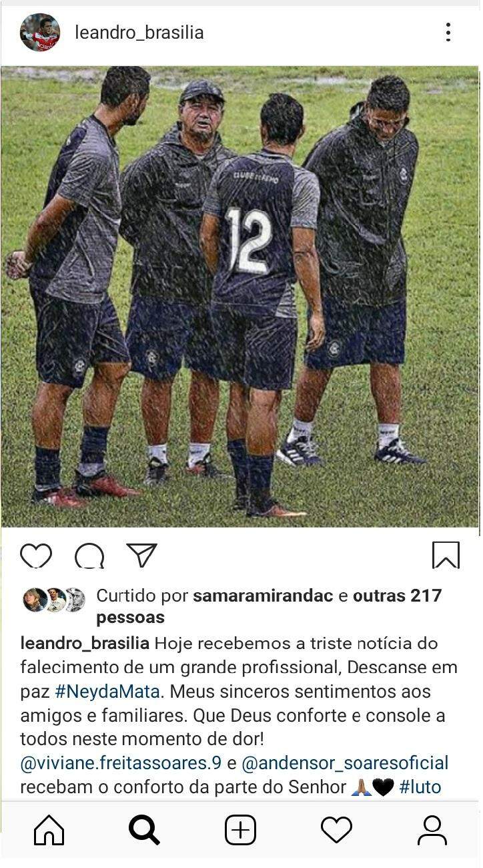
Task: Tap the football team post photo
Action: pyautogui.click(x=240, y=296)
